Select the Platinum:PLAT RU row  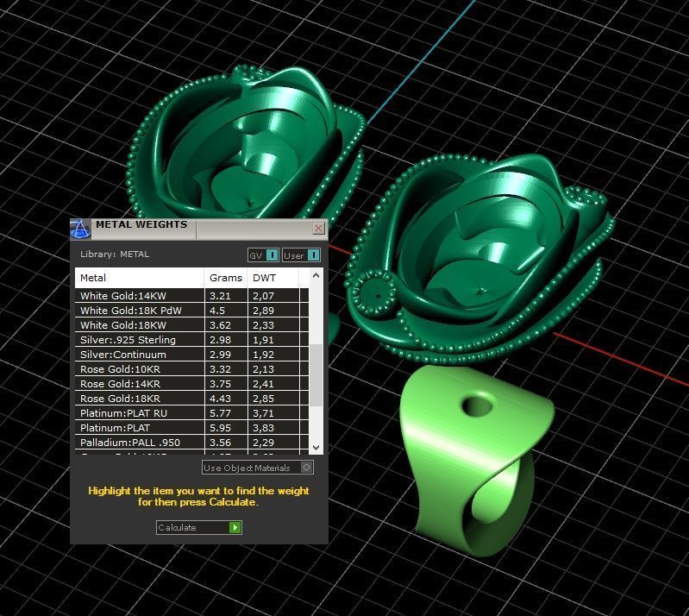pyautogui.click(x=192, y=413)
